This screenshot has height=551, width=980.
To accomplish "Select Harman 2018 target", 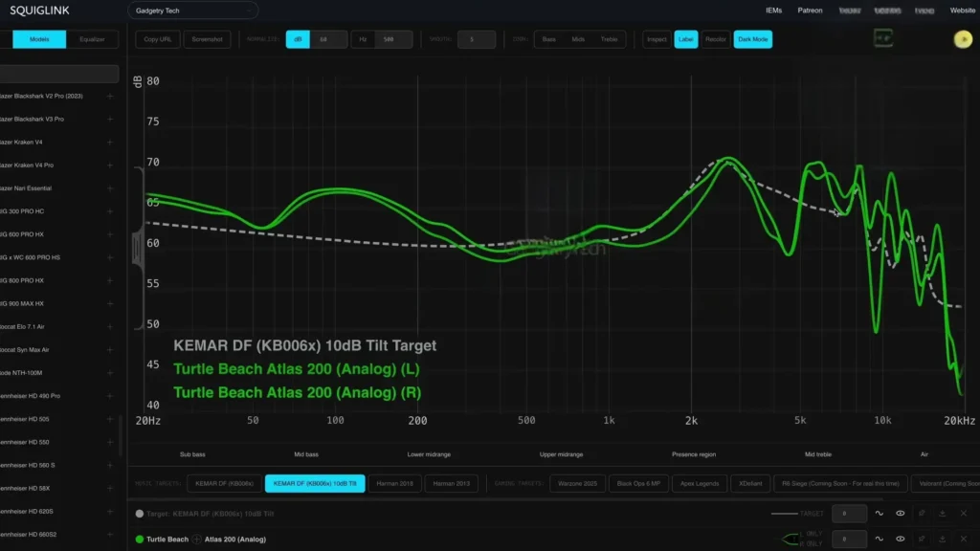I will (x=395, y=483).
